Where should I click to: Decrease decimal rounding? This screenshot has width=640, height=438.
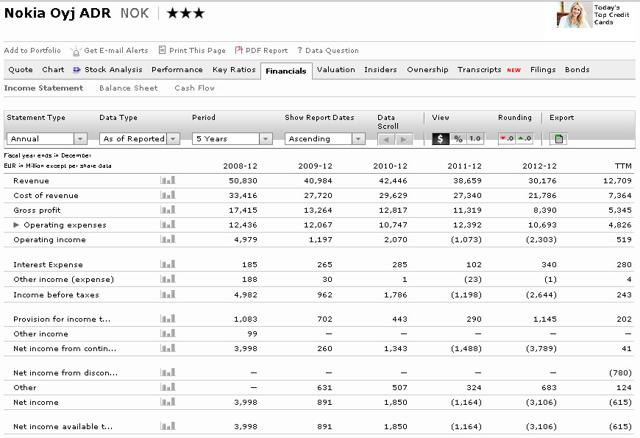[x=507, y=138]
